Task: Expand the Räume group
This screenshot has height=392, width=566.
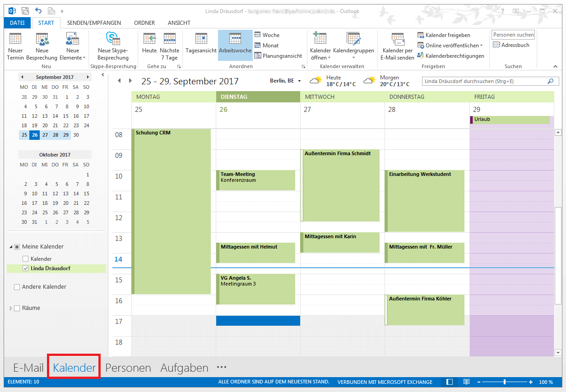Action: pyautogui.click(x=11, y=308)
